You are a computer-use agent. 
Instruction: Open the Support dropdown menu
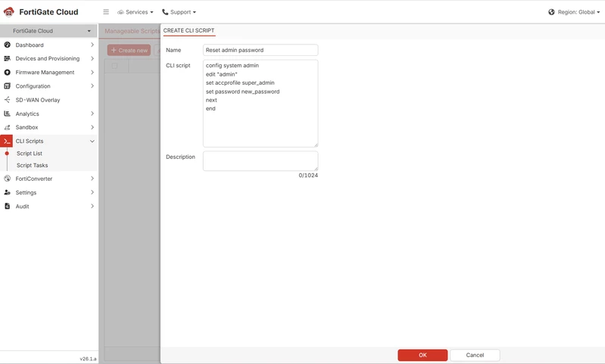(179, 12)
